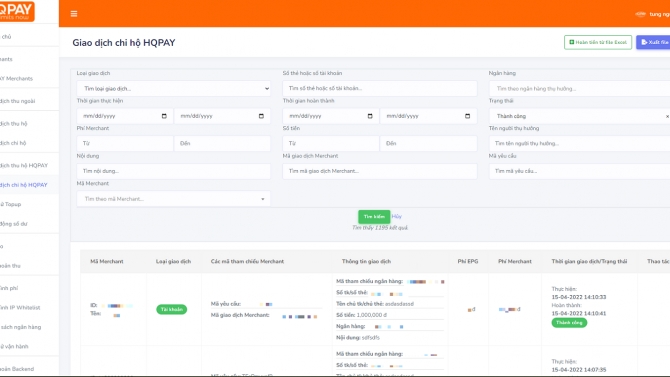Focus the Mã yêu cầu field

pyautogui.click(x=579, y=171)
